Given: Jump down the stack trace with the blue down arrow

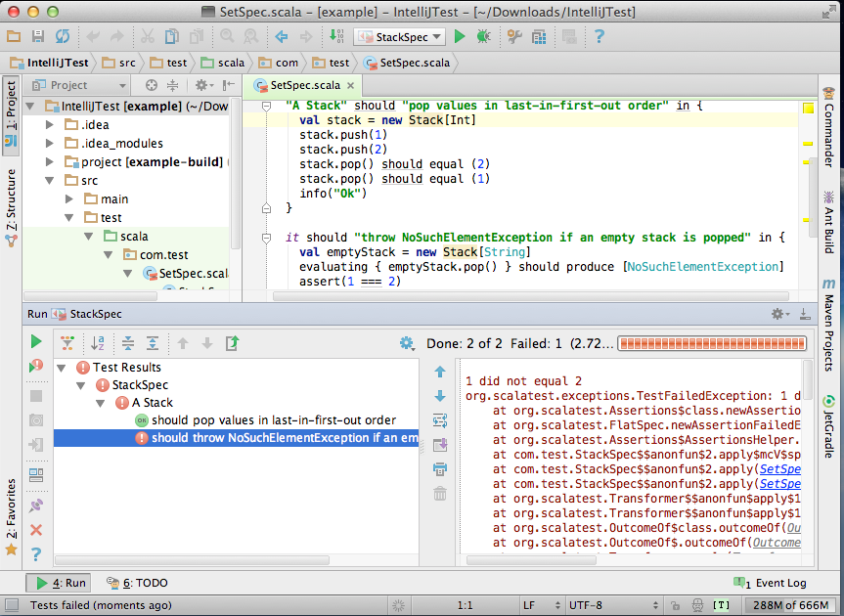Looking at the screenshot, I should pos(440,396).
